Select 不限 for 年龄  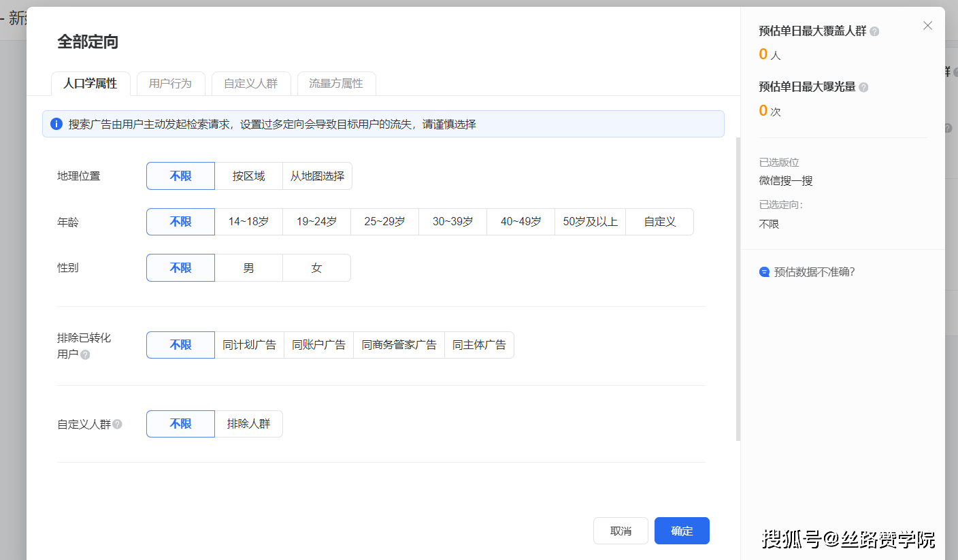click(x=180, y=222)
